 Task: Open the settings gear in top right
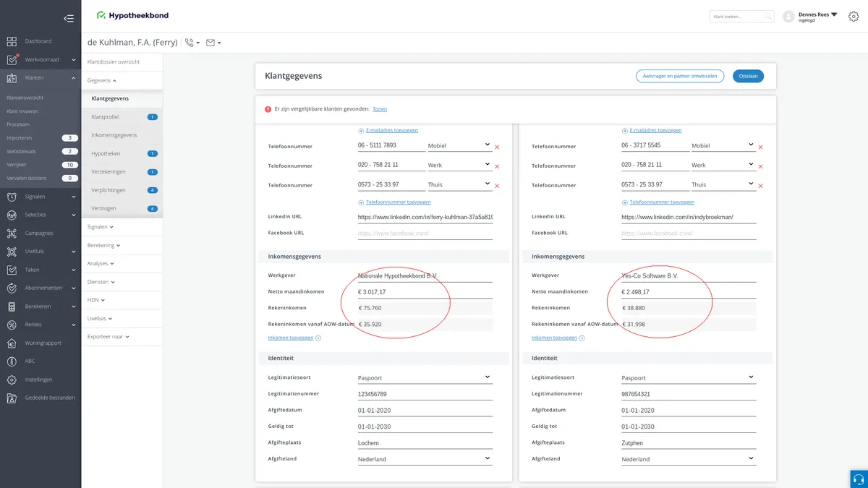pos(854,16)
